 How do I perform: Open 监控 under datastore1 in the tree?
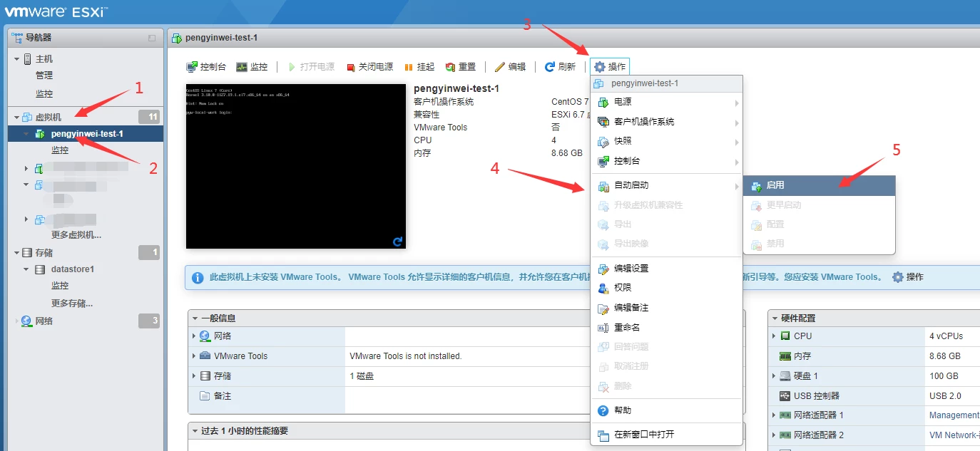point(60,286)
